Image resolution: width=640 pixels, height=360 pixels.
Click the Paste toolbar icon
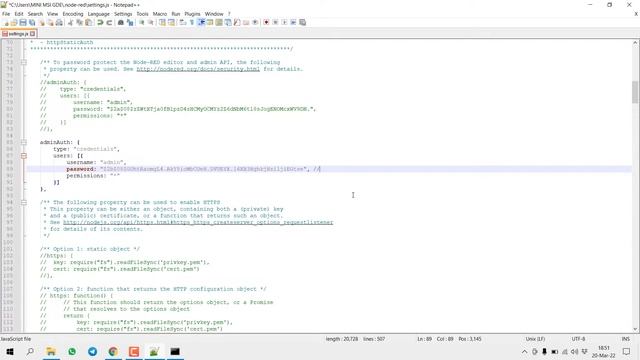[88, 22]
